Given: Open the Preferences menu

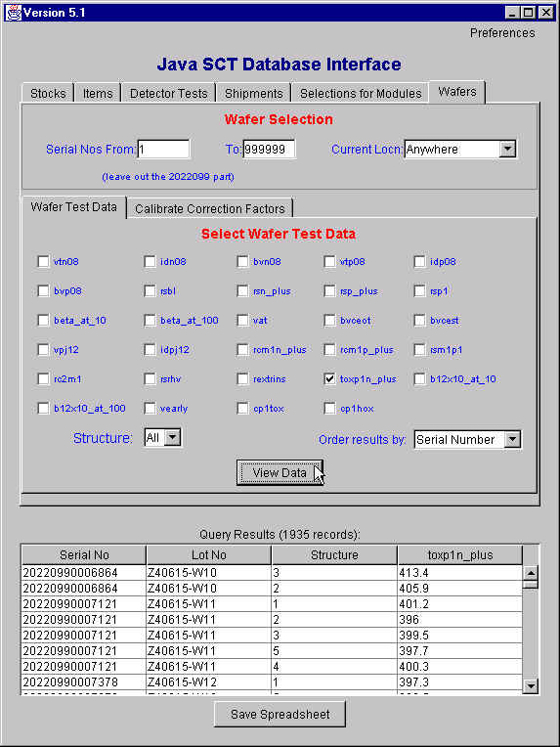Looking at the screenshot, I should click(502, 33).
